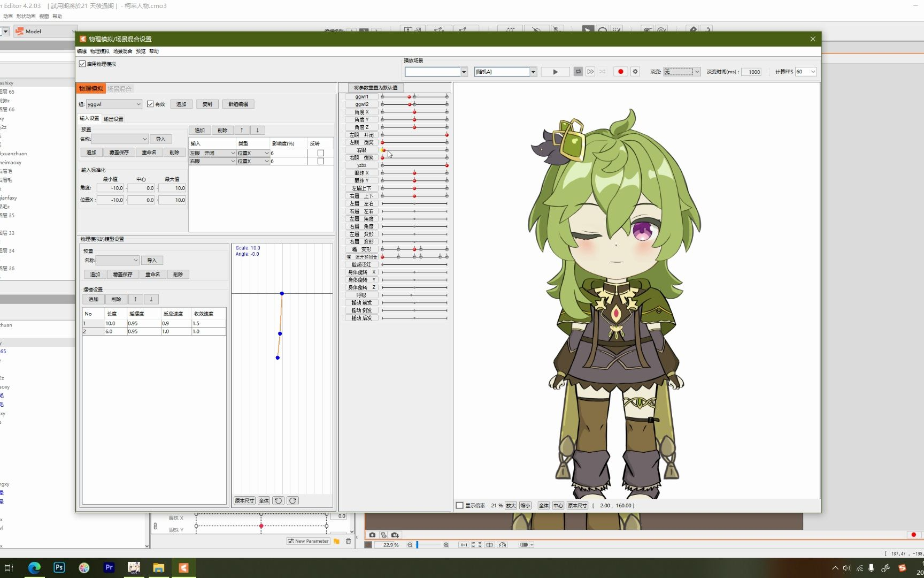Open the 预览 menu

click(141, 51)
